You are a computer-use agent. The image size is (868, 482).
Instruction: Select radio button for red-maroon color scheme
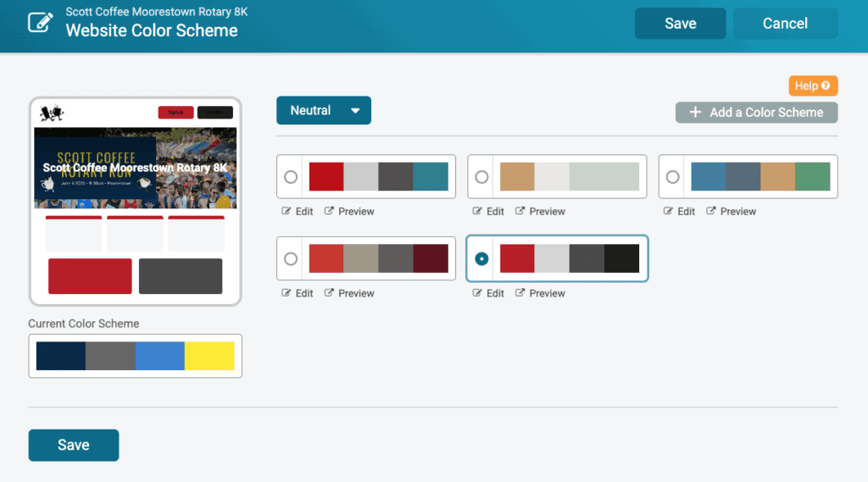(291, 259)
